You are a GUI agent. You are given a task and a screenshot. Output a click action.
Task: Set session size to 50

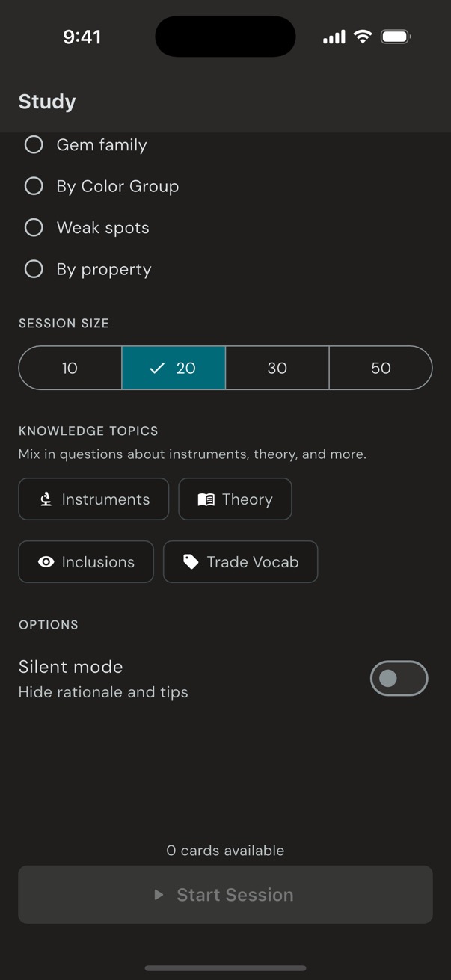(381, 368)
